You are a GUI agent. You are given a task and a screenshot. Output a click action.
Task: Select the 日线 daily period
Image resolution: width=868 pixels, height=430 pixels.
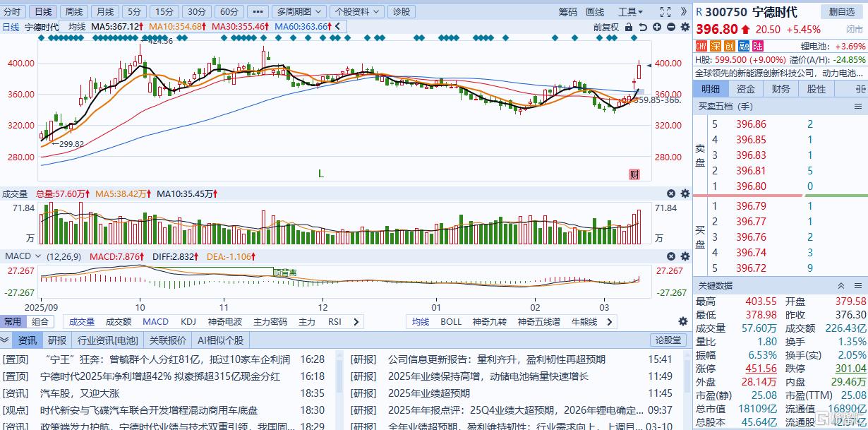pos(43,12)
